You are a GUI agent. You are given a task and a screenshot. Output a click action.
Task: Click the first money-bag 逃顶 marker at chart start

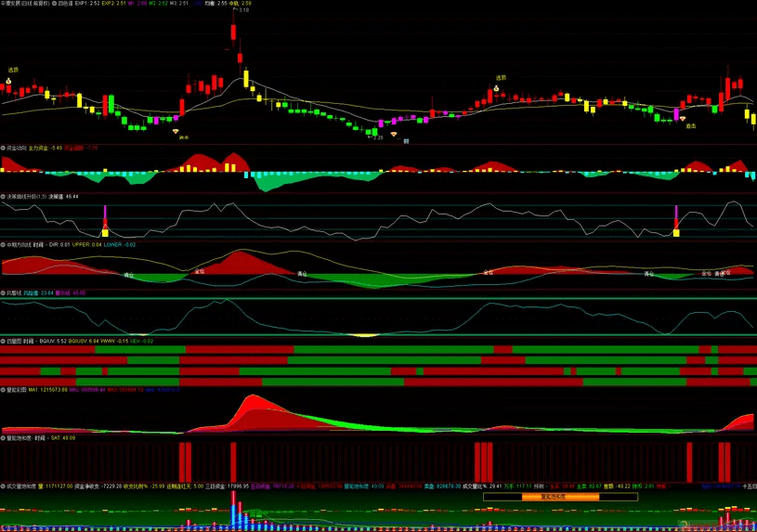[8, 81]
